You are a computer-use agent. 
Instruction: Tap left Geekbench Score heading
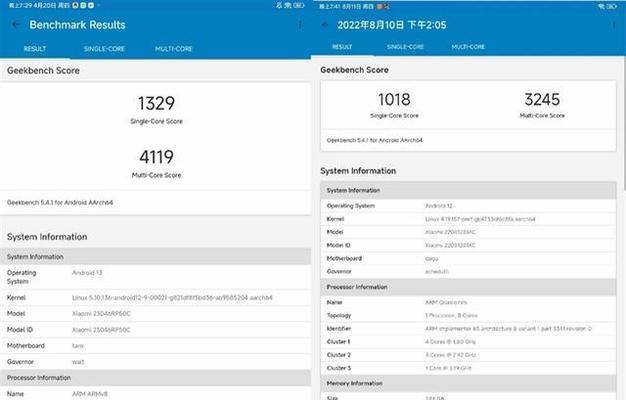click(43, 71)
